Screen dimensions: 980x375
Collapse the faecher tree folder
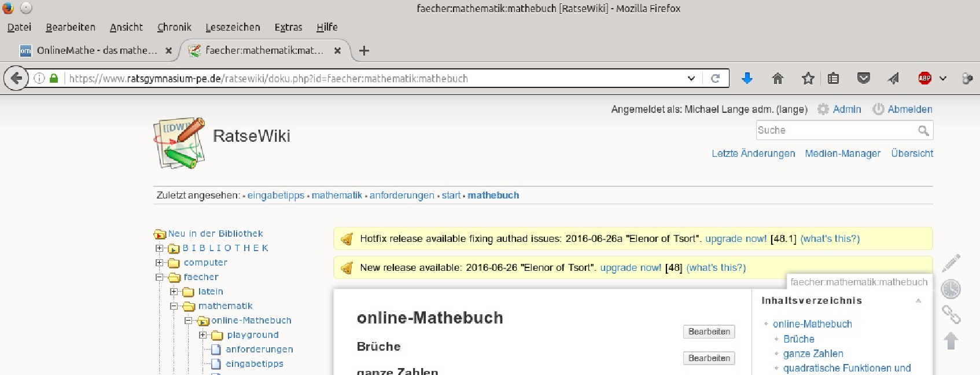click(x=160, y=277)
